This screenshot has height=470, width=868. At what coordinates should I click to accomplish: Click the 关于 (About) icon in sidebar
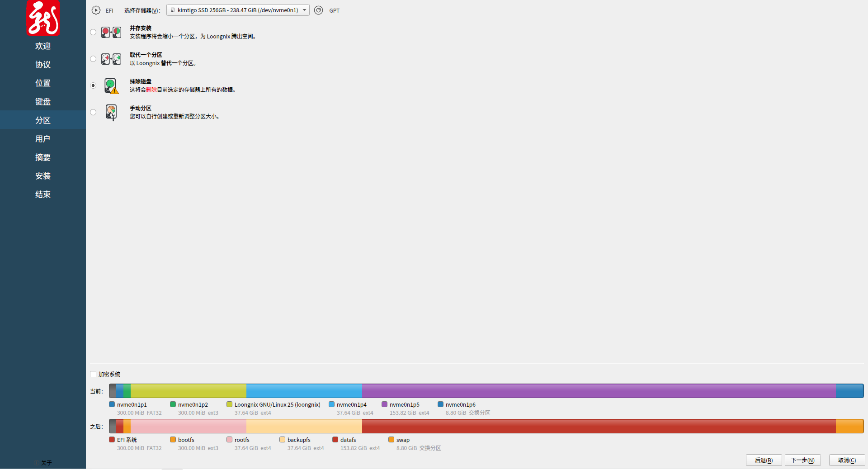tap(37, 463)
